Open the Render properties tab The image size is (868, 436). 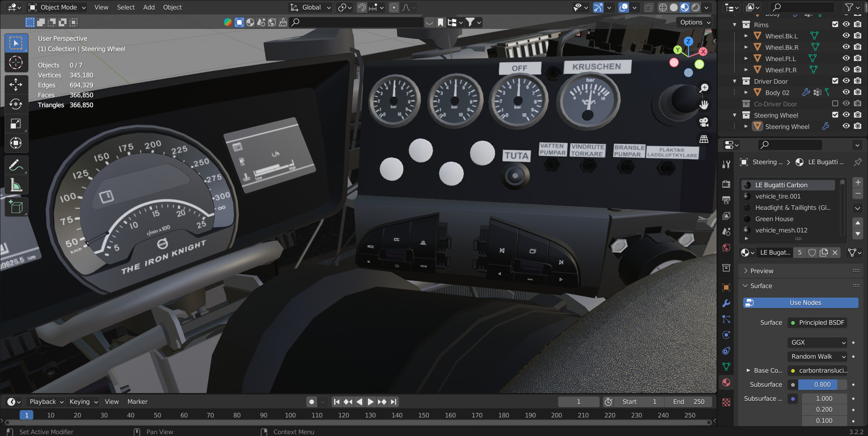726,184
